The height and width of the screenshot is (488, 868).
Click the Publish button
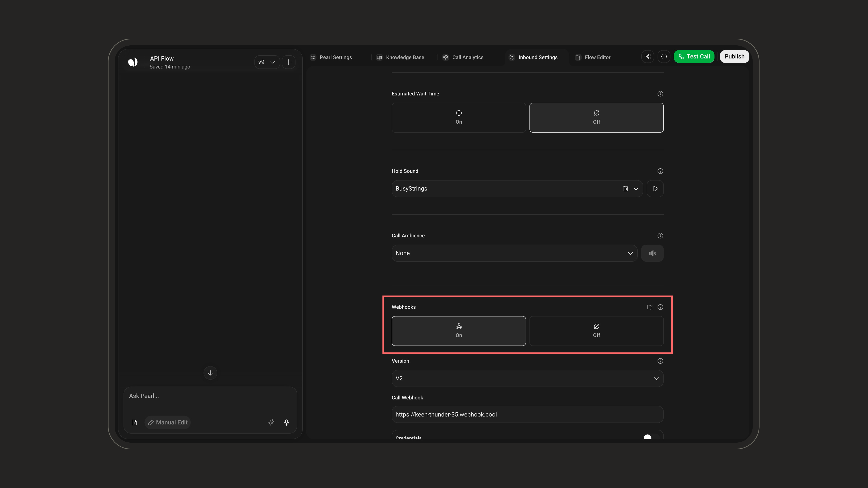(734, 57)
